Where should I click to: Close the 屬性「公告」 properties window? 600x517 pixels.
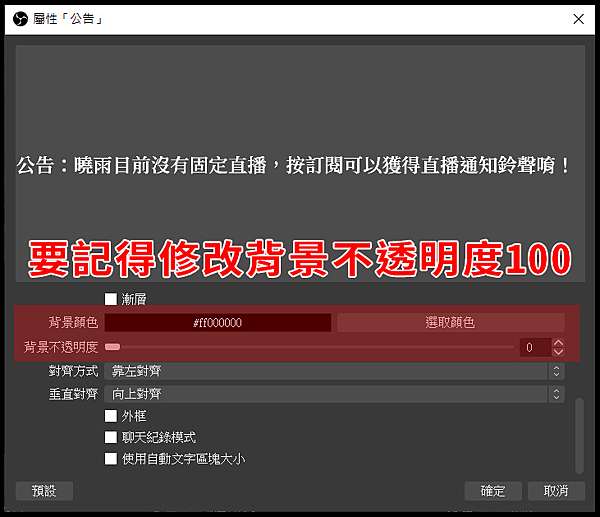(x=578, y=19)
